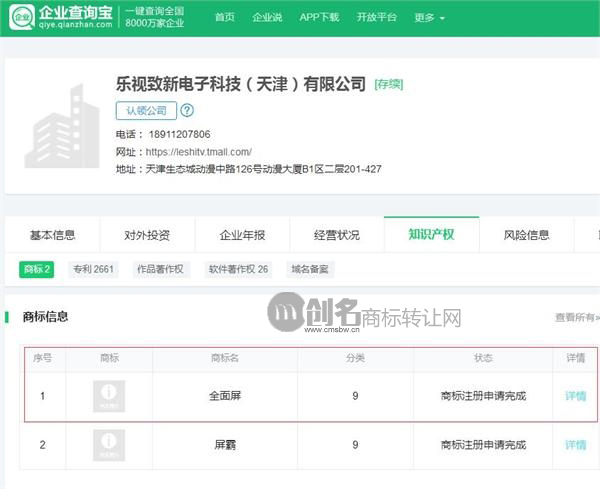Click the help question mark icon
The width and height of the screenshot is (600, 489).
(187, 111)
